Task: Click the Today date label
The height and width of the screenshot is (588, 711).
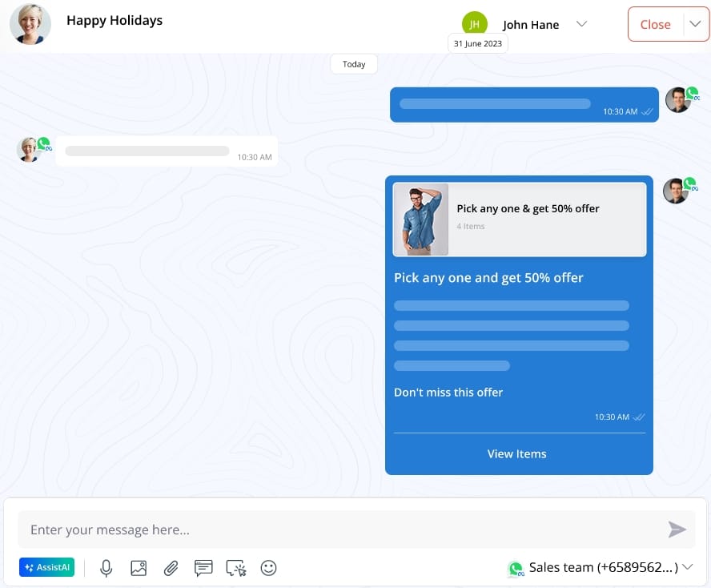Action: coord(354,64)
